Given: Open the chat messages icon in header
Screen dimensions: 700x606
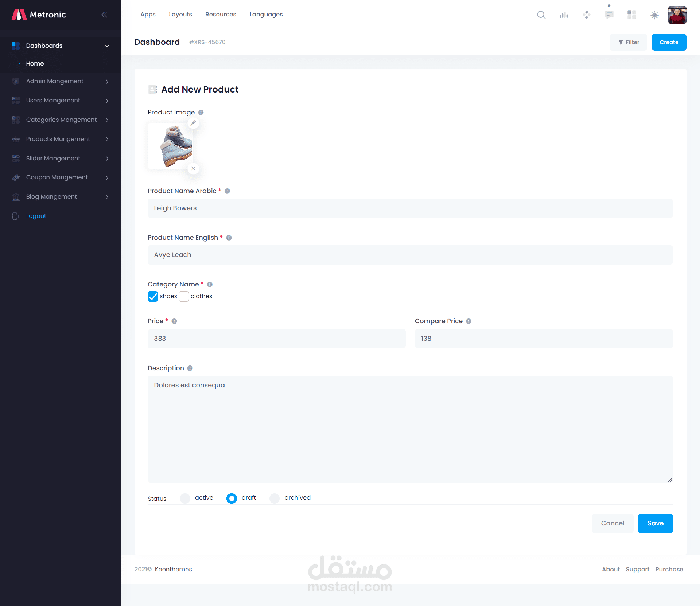Looking at the screenshot, I should pos(609,15).
